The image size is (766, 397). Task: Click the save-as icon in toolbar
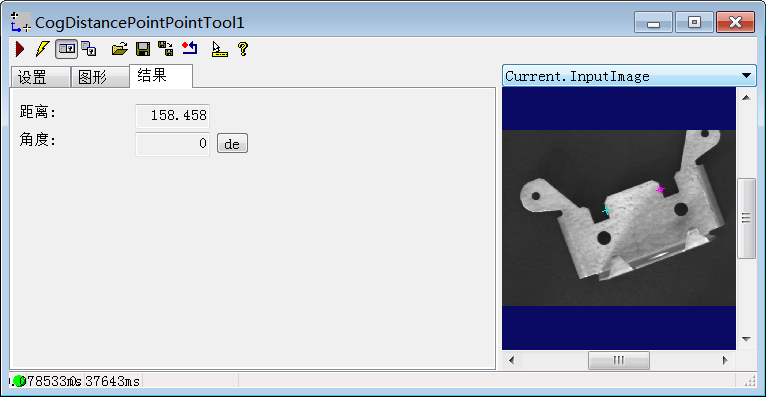coord(166,49)
